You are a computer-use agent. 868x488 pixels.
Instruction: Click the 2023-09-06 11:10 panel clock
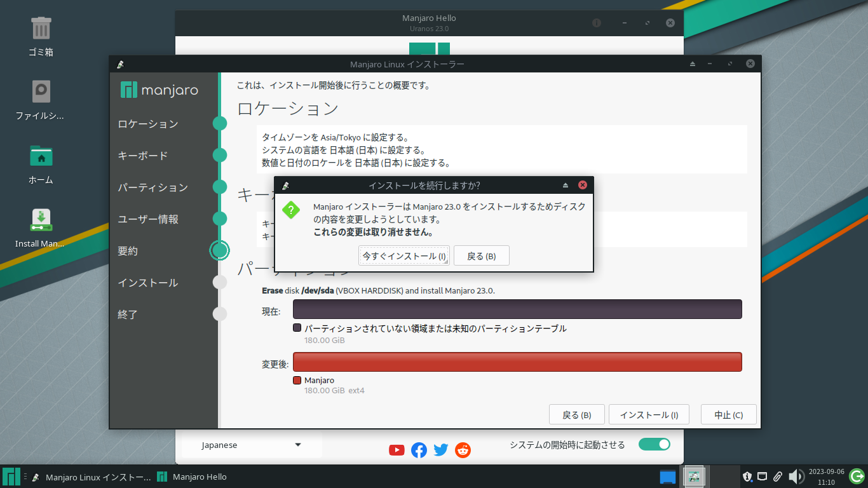click(x=826, y=477)
